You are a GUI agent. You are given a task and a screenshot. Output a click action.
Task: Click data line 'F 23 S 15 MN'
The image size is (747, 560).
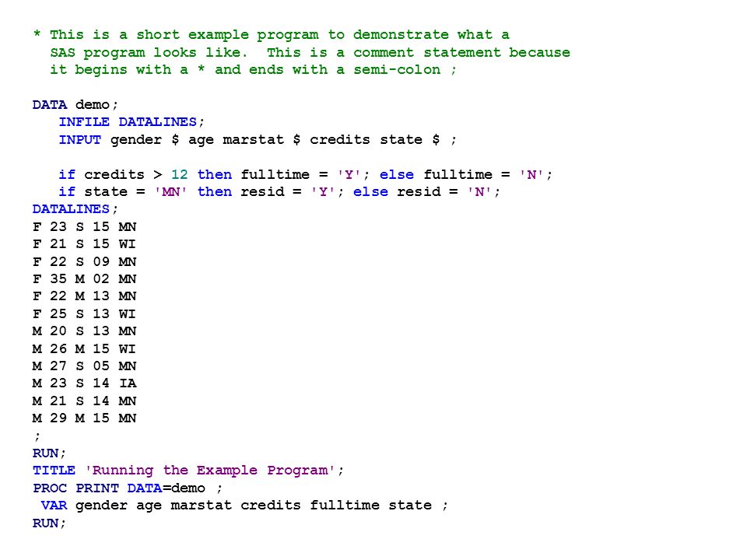[x=84, y=226]
